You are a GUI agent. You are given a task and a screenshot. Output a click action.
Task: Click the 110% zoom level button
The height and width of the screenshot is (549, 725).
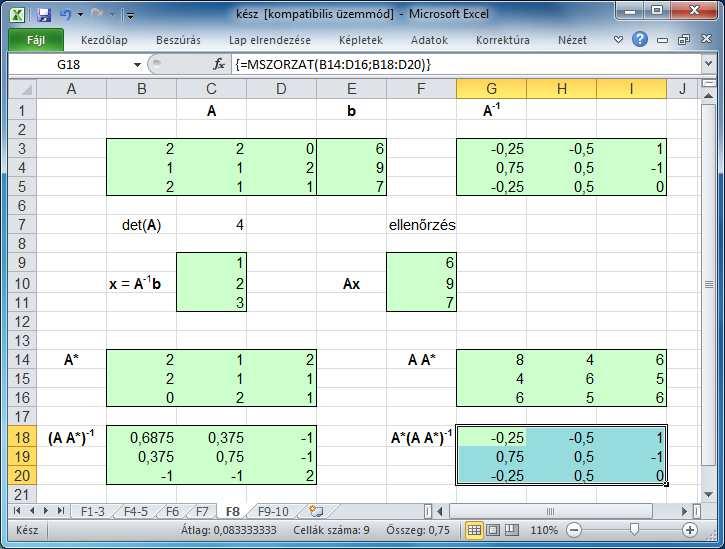coord(544,530)
